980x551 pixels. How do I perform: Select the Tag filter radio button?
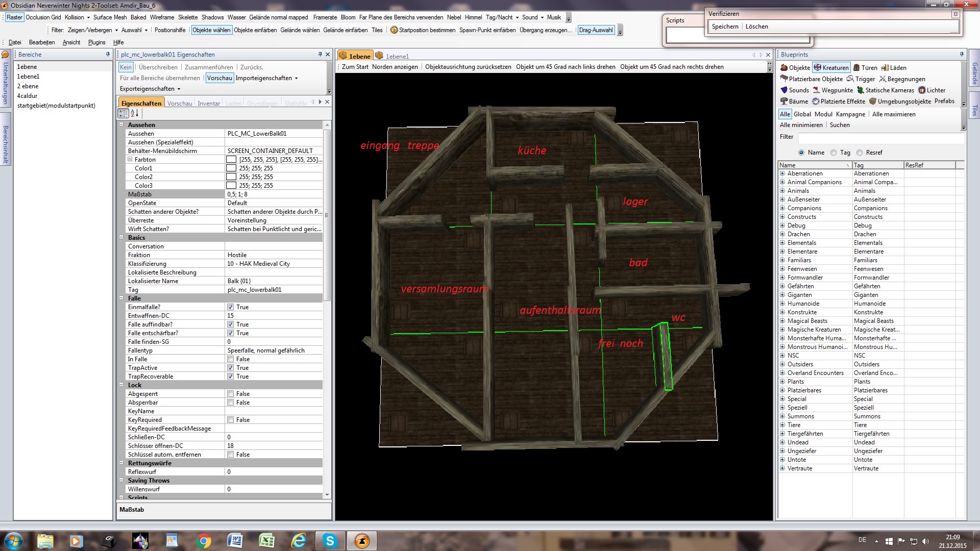point(834,153)
